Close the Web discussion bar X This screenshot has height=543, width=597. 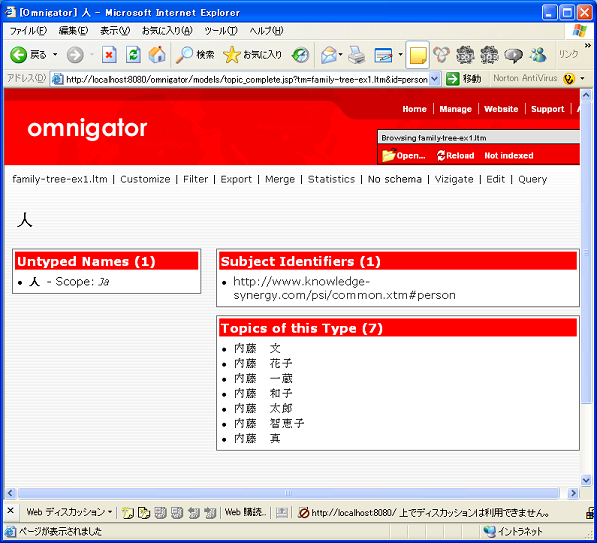tap(11, 511)
